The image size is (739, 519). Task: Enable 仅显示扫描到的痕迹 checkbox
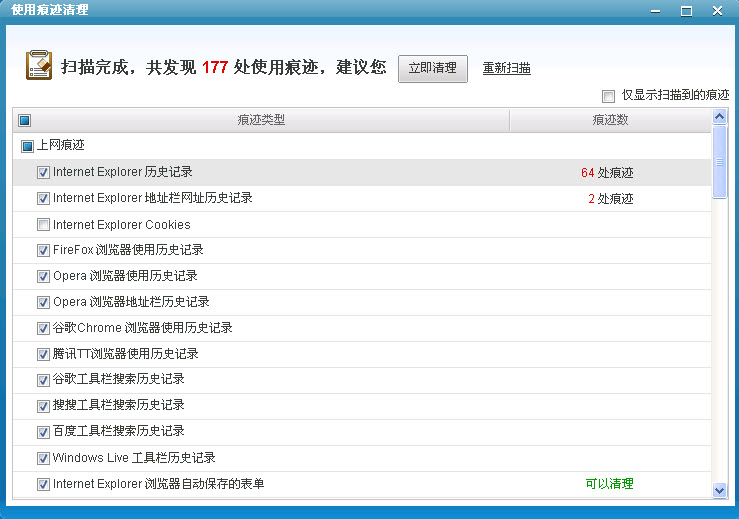coord(608,96)
